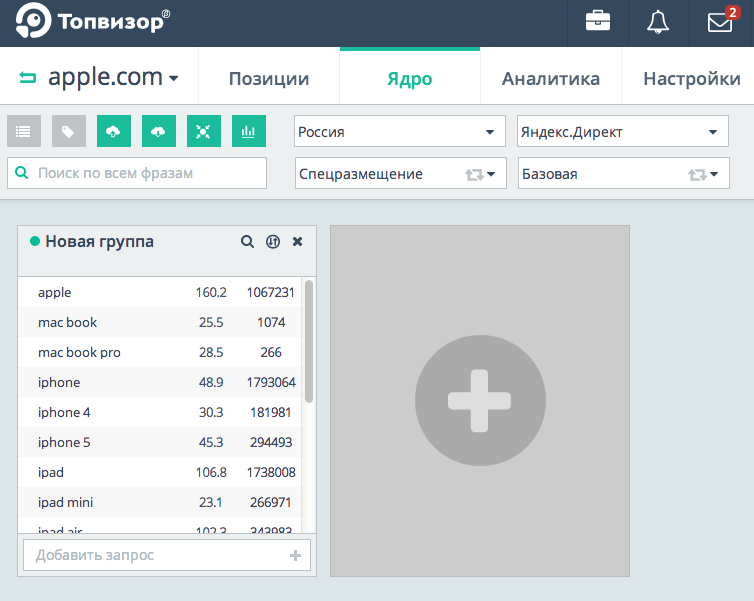Click the list view icon in toolbar
The height and width of the screenshot is (601, 754).
tap(24, 131)
